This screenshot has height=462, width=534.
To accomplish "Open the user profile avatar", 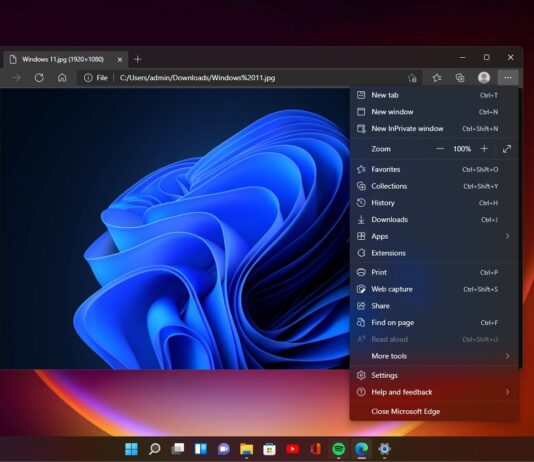I will coord(484,78).
